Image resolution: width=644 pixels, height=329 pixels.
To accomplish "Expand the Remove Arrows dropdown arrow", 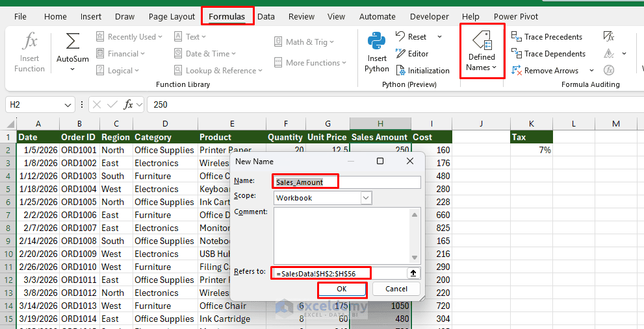I will [x=591, y=71].
